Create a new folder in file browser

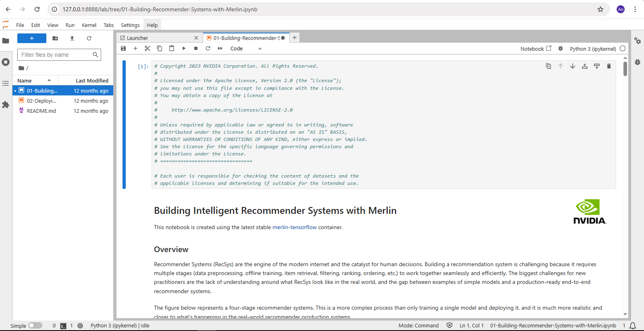[55, 38]
